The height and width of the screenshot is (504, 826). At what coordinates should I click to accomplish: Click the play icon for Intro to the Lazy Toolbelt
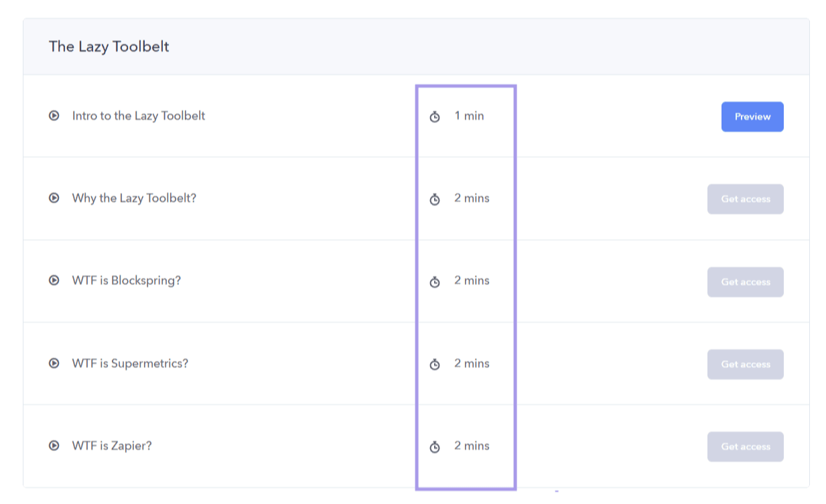click(54, 115)
